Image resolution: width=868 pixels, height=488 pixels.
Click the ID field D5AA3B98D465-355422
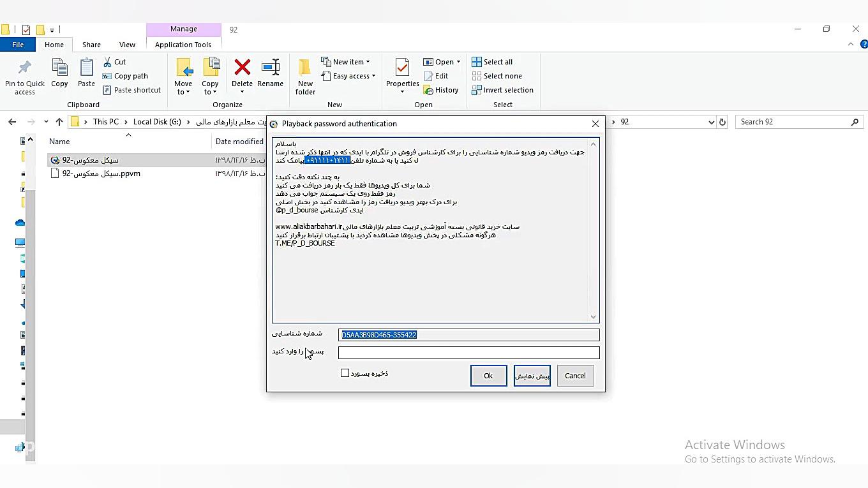tap(469, 335)
